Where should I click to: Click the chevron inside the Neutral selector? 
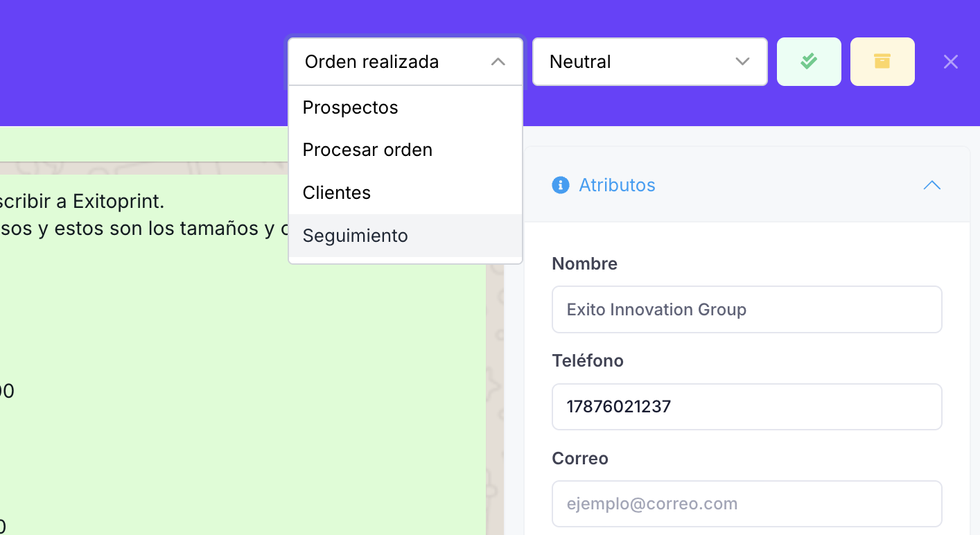(742, 62)
